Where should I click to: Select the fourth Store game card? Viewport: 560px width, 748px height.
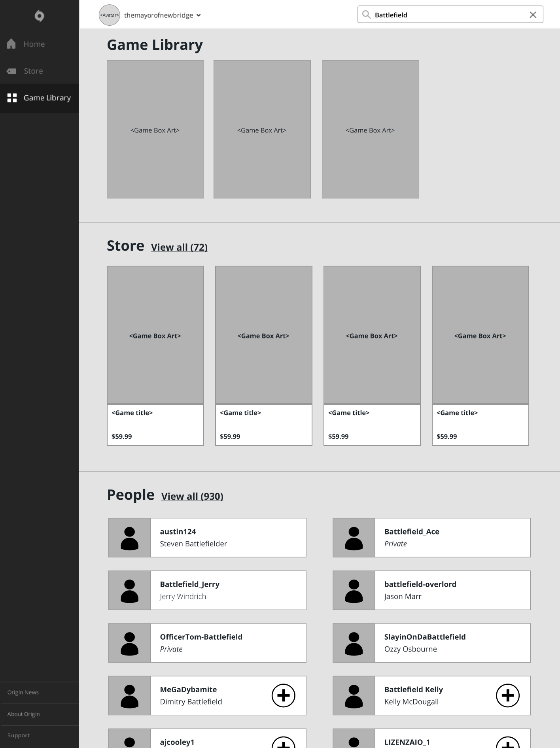(x=480, y=355)
